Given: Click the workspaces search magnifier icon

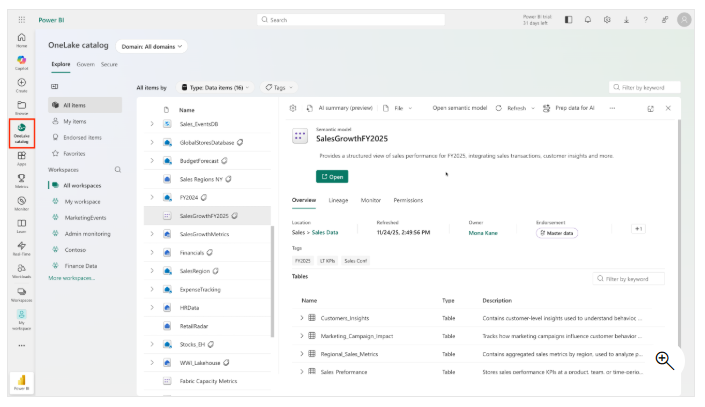Looking at the screenshot, I should pos(118,170).
